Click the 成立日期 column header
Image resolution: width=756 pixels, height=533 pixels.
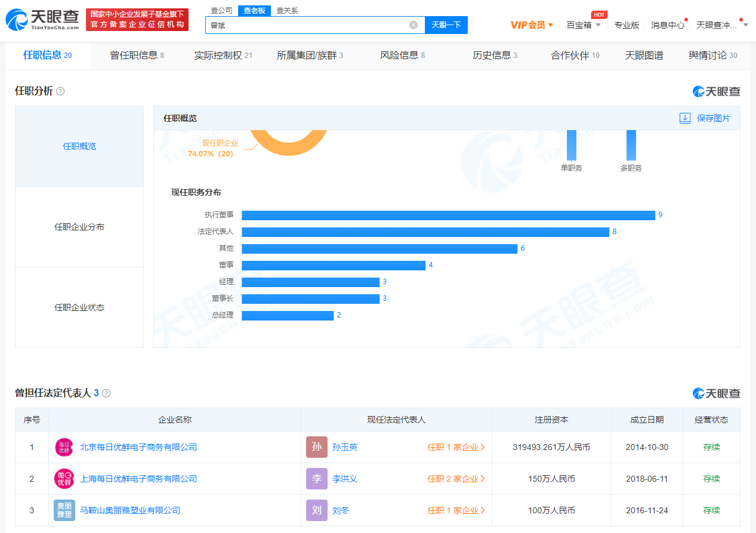tap(647, 420)
